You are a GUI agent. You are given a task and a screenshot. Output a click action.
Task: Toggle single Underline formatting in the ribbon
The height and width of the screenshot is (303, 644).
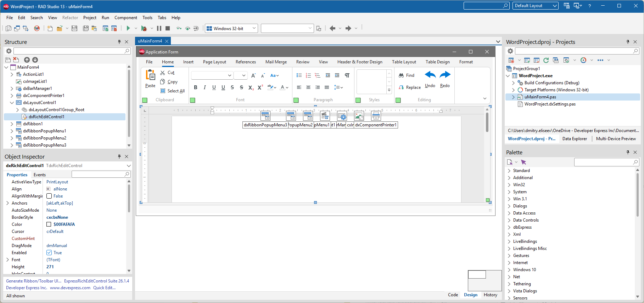pyautogui.click(x=214, y=87)
